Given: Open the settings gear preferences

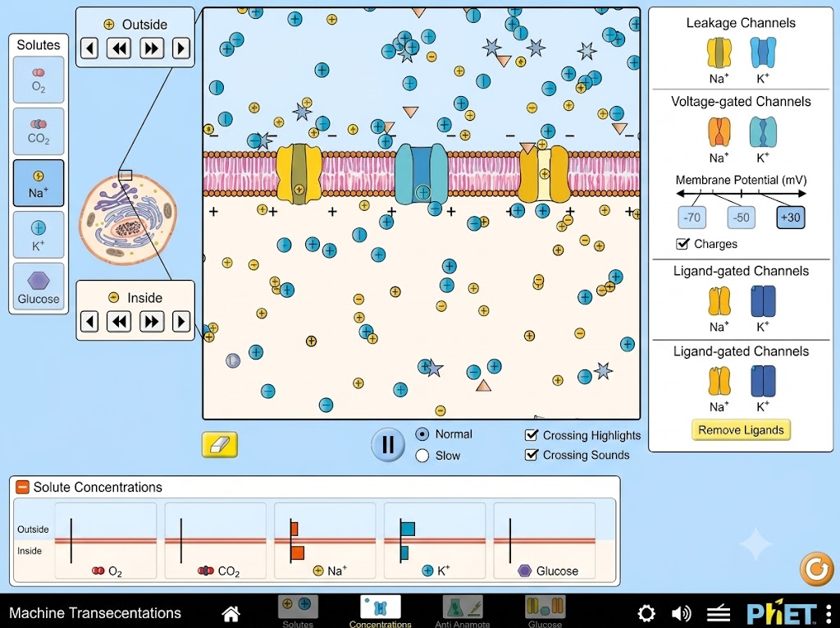Looking at the screenshot, I should pos(646,613).
